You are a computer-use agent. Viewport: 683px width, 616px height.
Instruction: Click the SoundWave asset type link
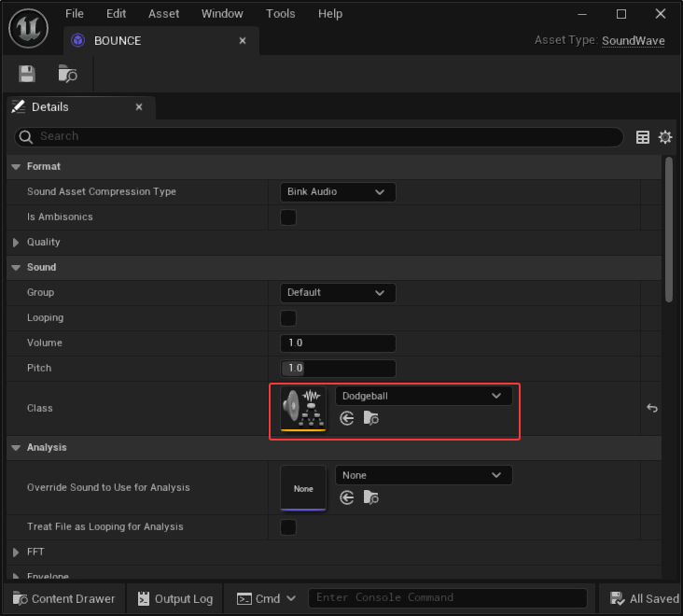point(634,41)
